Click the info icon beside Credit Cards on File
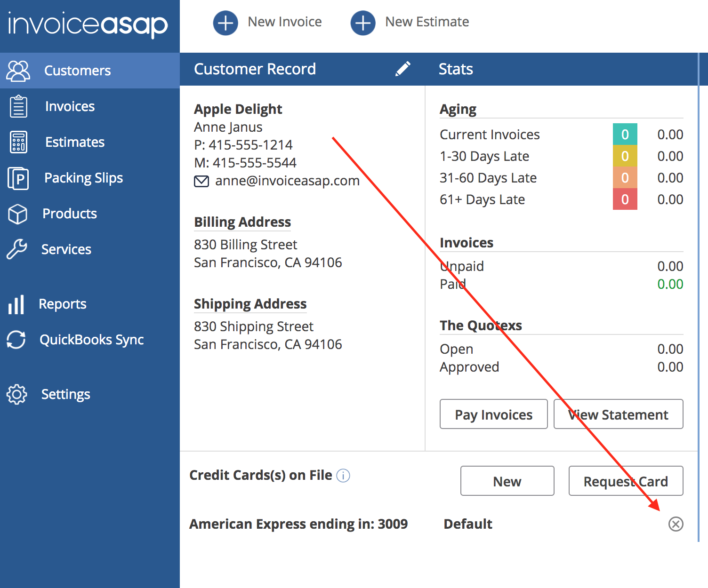 pos(343,476)
